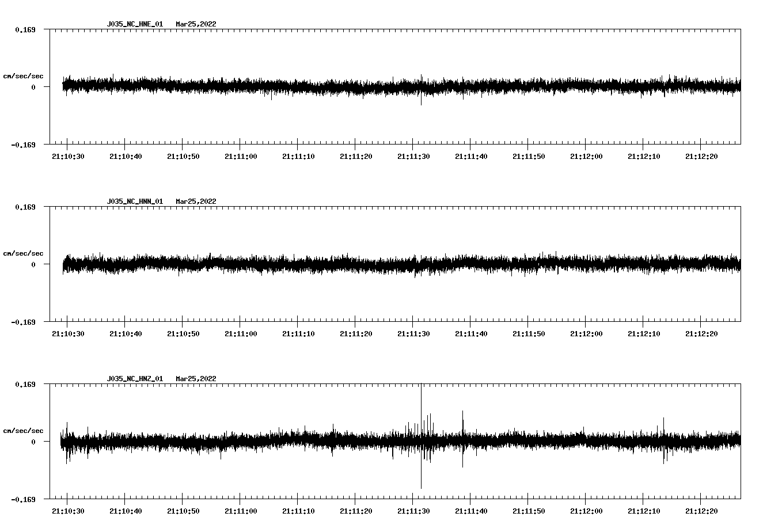Click the cm/sec/sec unit label on the HNE plot

click(23, 76)
